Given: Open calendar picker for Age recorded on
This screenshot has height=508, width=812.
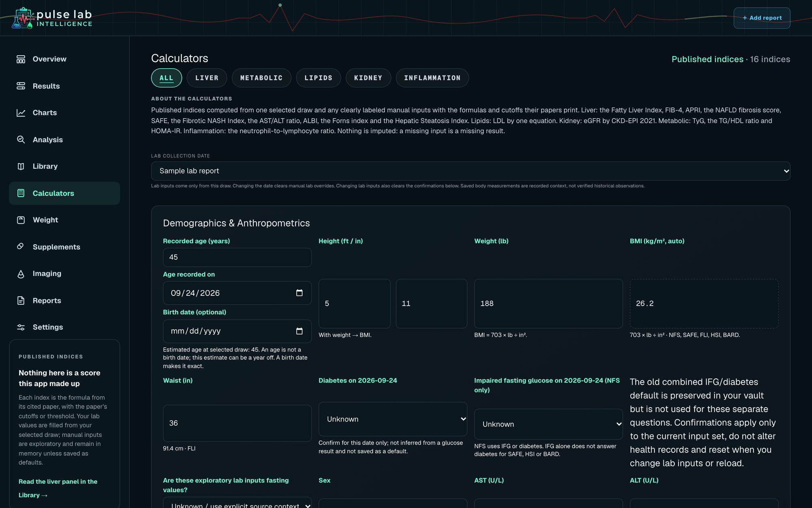Looking at the screenshot, I should (x=299, y=293).
